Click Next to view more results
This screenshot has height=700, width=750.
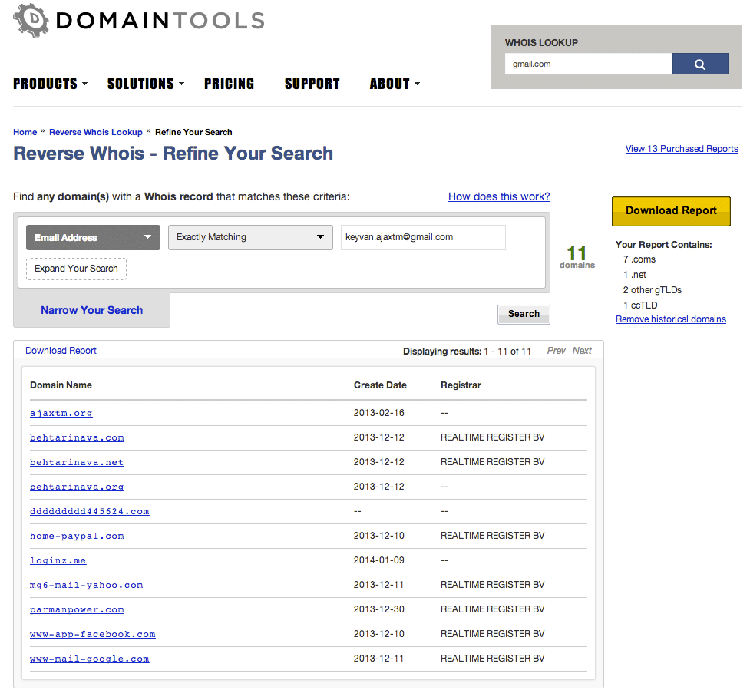pyautogui.click(x=581, y=350)
